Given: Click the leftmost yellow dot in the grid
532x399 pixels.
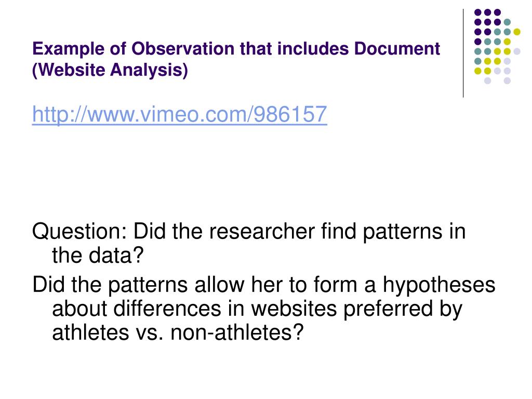Looking at the screenshot, I should pyautogui.click(x=478, y=71).
